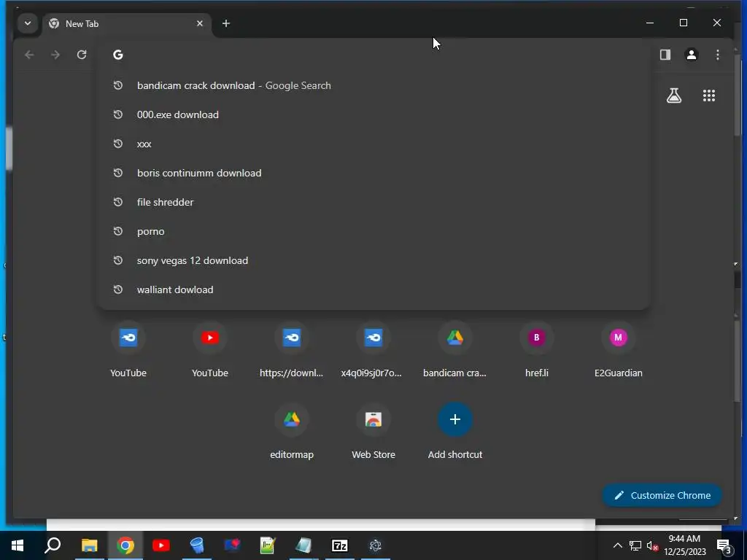Select suggestion '000.exe download'
This screenshot has width=747, height=560.
pyautogui.click(x=374, y=114)
